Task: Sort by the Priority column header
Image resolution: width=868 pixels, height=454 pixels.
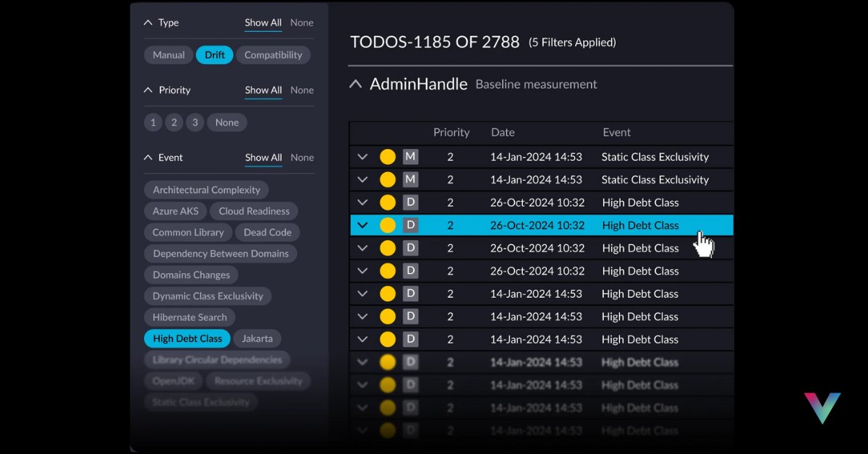Action: click(451, 132)
